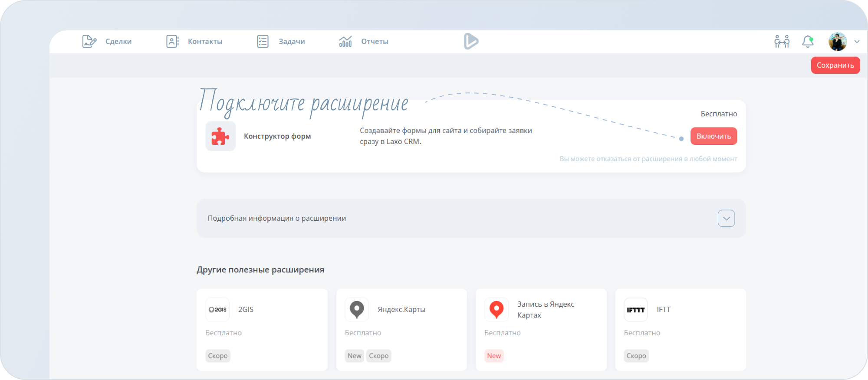
Task: Go to the Сделки menu item
Action: [x=118, y=42]
